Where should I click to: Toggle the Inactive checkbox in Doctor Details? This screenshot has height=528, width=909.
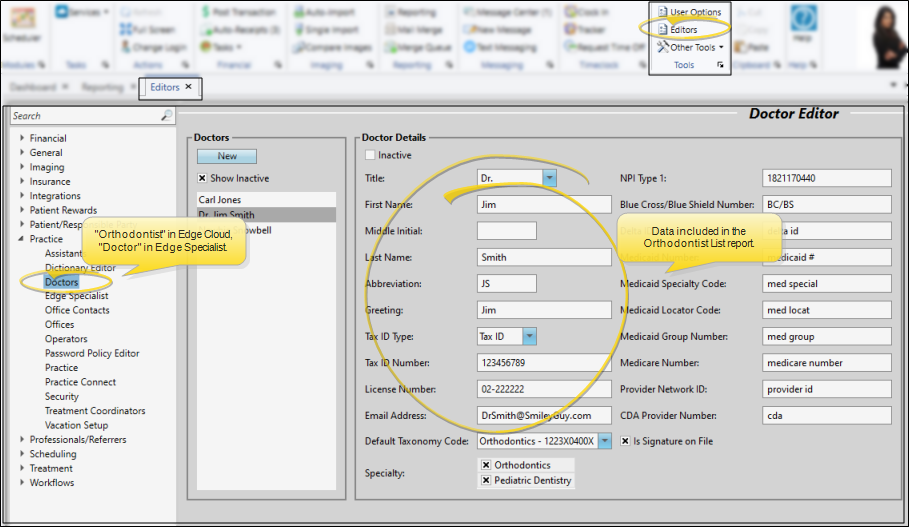pos(371,155)
